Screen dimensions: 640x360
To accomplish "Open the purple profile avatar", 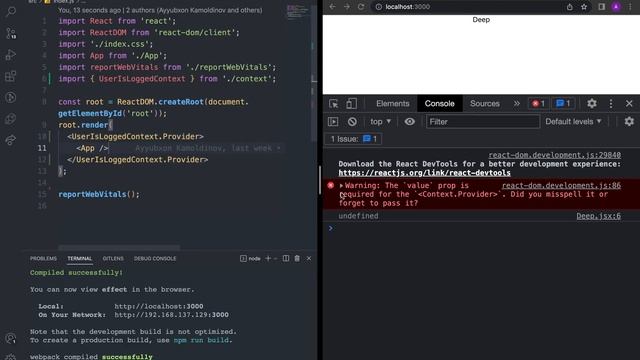I will pyautogui.click(x=616, y=7).
